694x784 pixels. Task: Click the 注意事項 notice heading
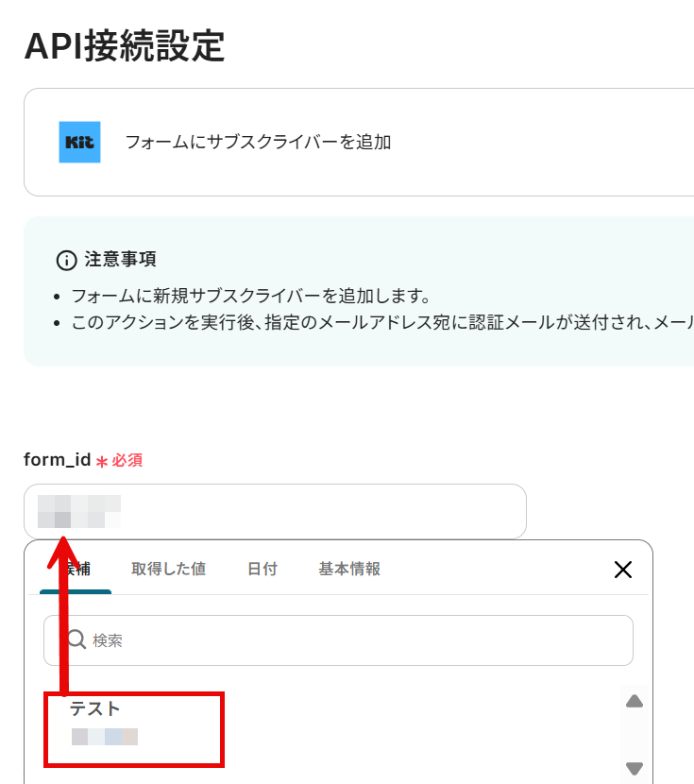[x=120, y=260]
